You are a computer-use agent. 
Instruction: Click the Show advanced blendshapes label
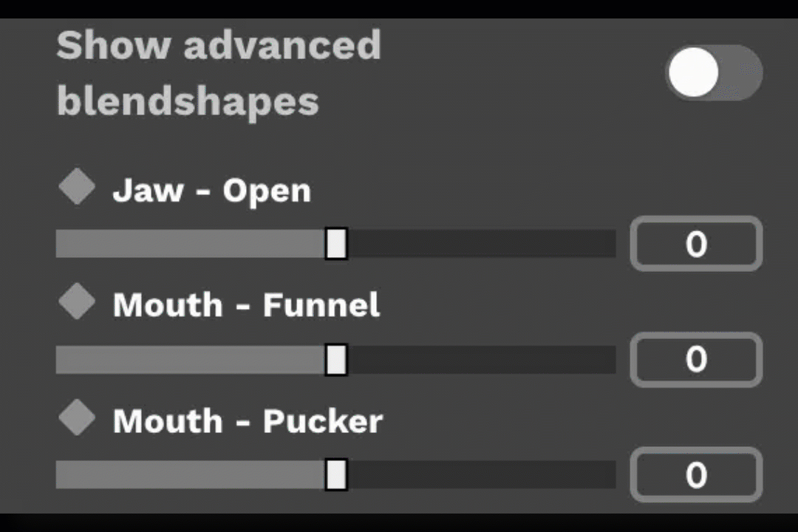pyautogui.click(x=219, y=72)
